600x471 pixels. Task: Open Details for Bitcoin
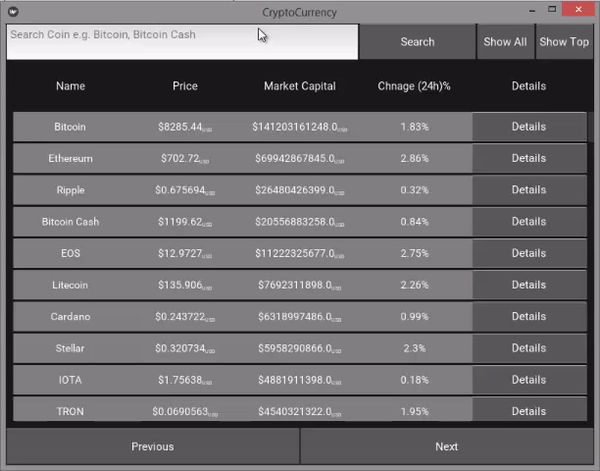[x=529, y=127]
